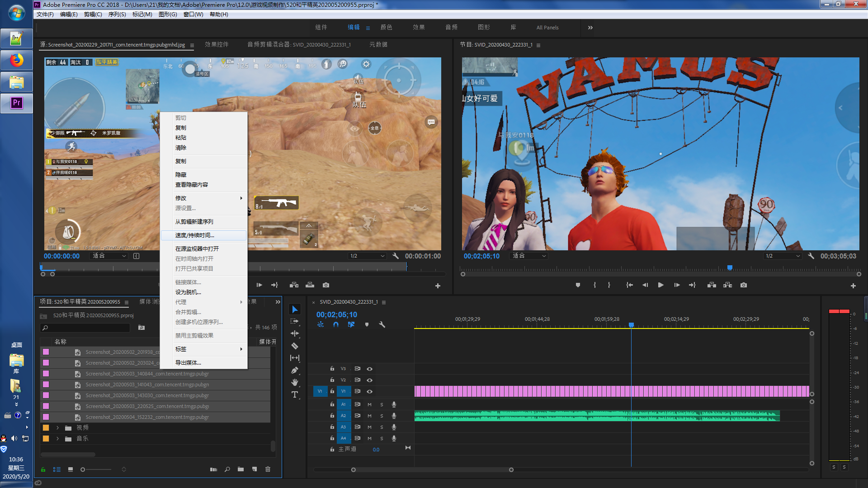The image size is (868, 488).
Task: Click Export Frame camera in Source monitor
Action: (326, 285)
